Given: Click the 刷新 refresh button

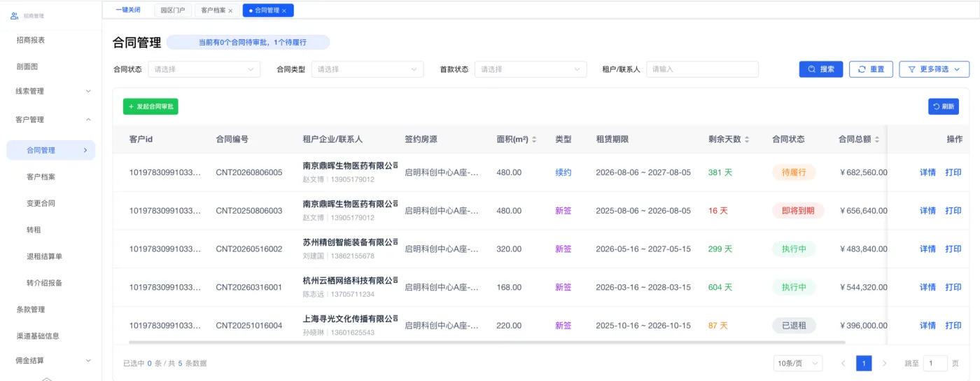Looking at the screenshot, I should [x=944, y=106].
